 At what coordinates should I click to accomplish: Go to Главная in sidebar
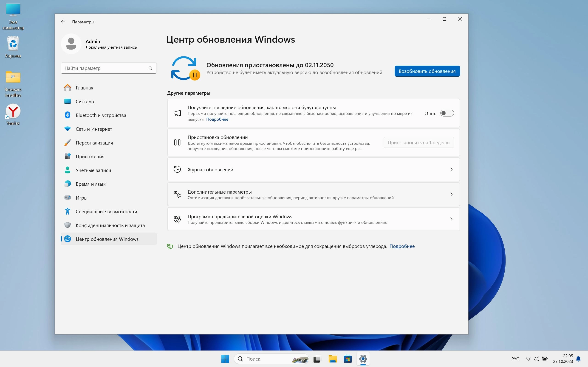click(84, 88)
